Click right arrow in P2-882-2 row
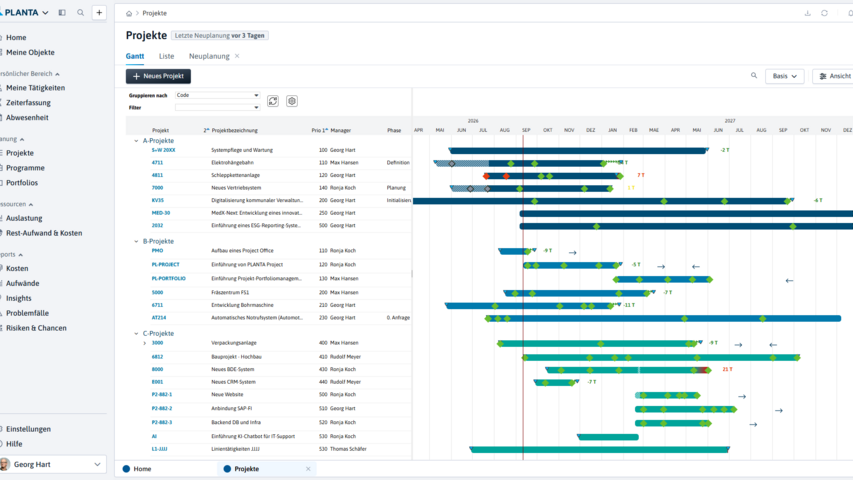This screenshot has width=853, height=480. pos(779,410)
